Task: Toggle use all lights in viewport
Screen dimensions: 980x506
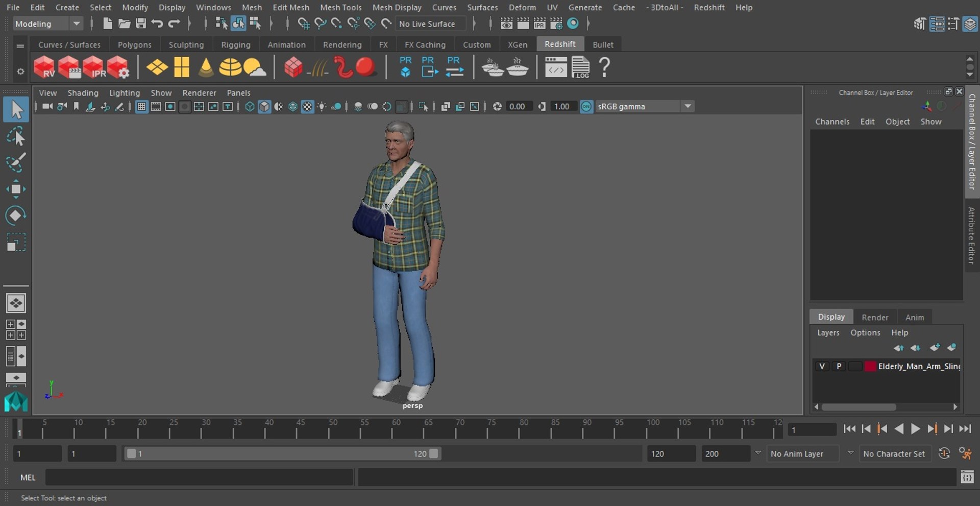Action: click(x=322, y=106)
